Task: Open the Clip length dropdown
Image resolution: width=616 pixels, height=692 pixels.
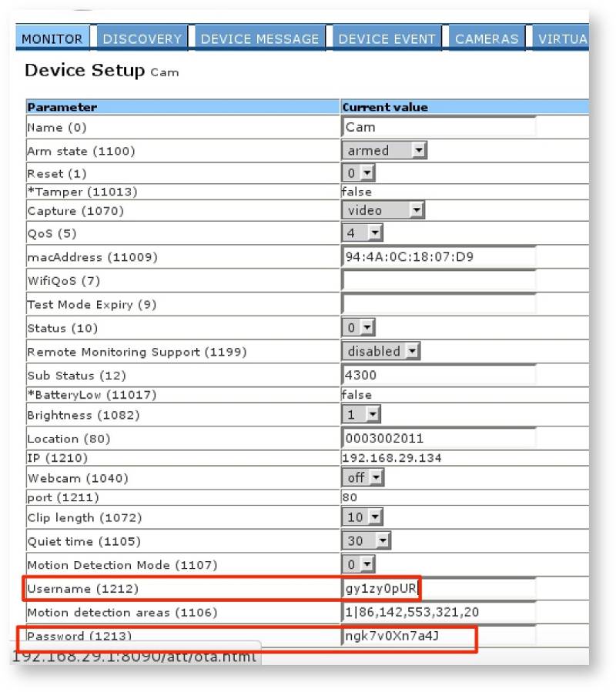Action: pos(362,517)
